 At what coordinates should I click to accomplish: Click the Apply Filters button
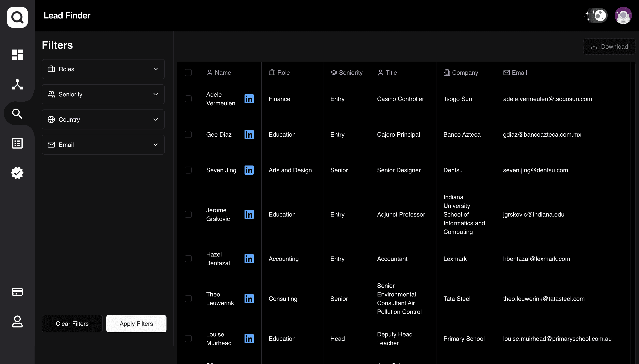pyautogui.click(x=136, y=324)
